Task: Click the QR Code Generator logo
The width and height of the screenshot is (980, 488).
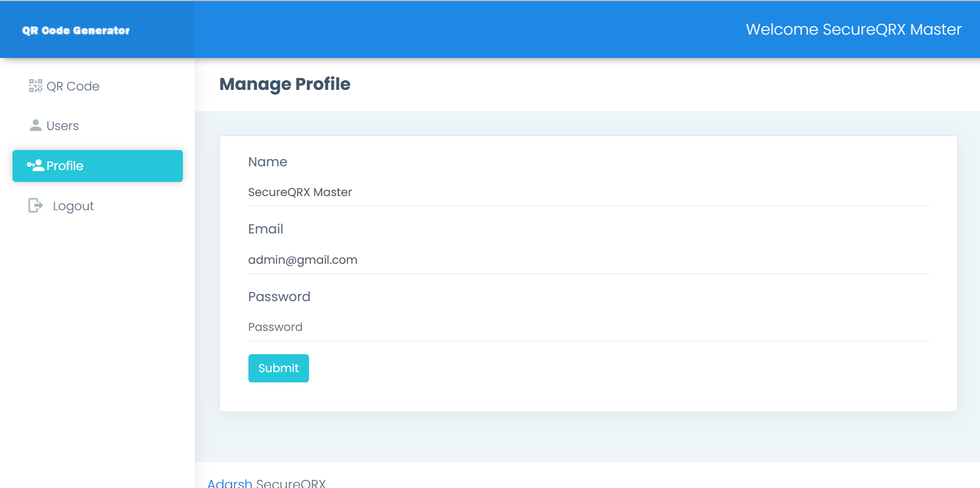Action: (75, 30)
